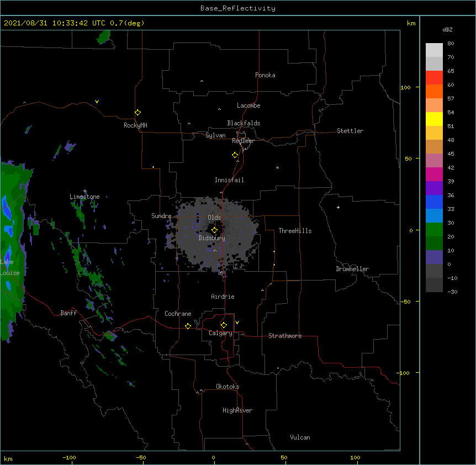
Task: Click the white plus marker west of Drumheller
Action: coord(338,207)
